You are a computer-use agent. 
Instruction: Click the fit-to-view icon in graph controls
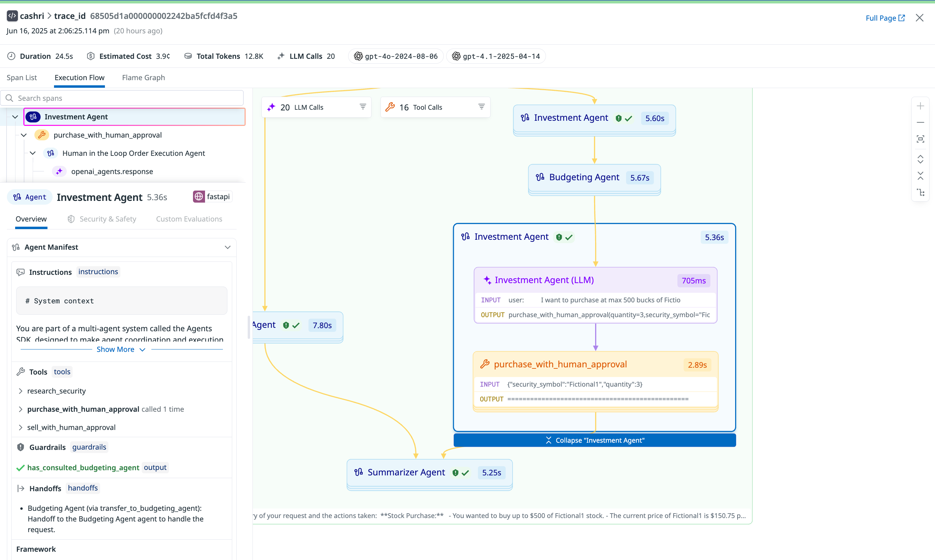(920, 139)
